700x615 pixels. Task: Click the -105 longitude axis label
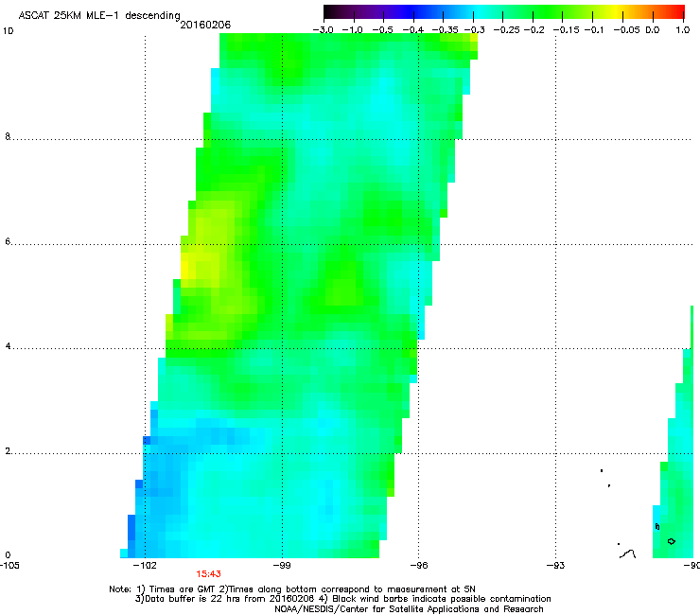(x=9, y=566)
